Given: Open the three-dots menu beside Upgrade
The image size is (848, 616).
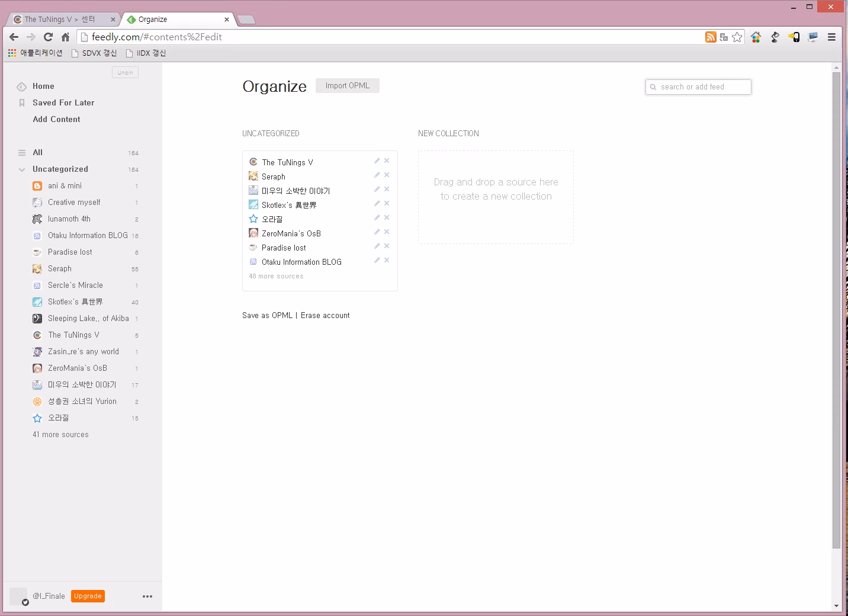Looking at the screenshot, I should 147,596.
